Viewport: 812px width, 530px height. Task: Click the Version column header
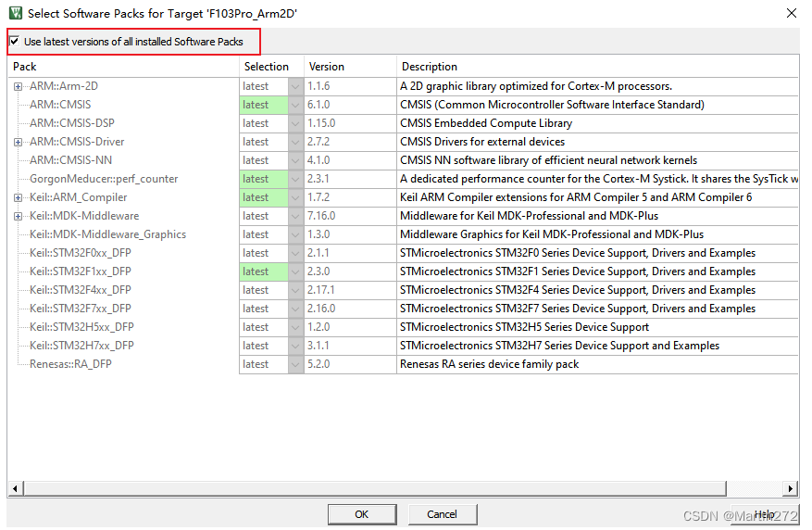[x=350, y=67]
